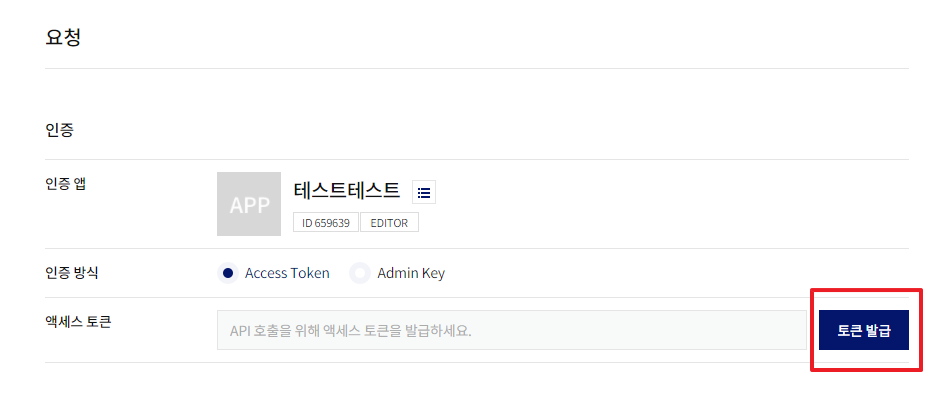Image resolution: width=932 pixels, height=400 pixels.
Task: Click the 토큰 발급 button
Action: coord(864,330)
